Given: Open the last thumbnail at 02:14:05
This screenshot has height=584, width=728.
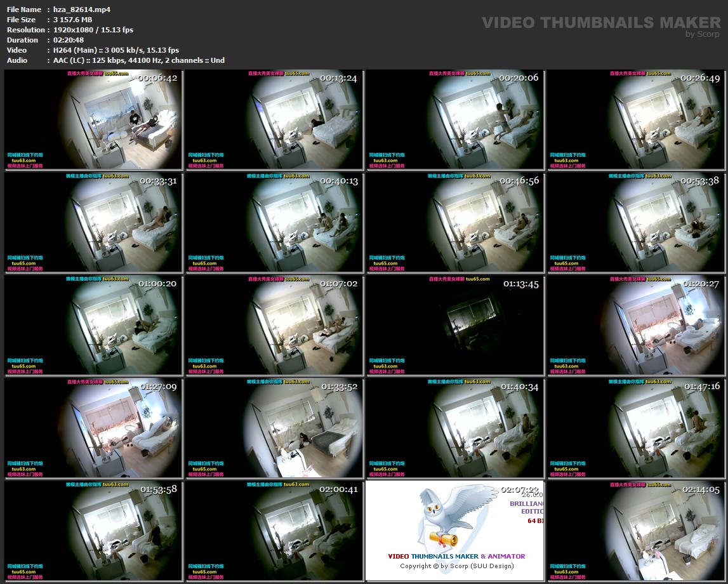Looking at the screenshot, I should (636, 531).
